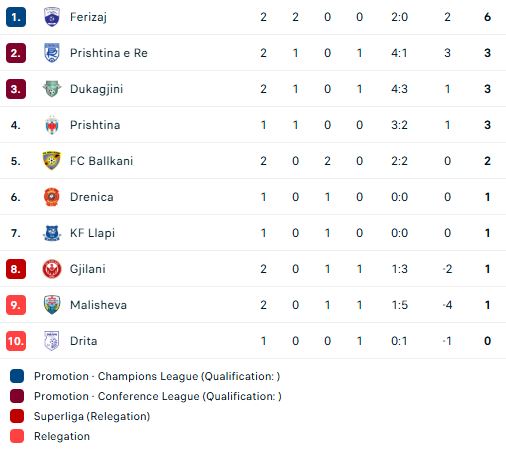Image resolution: width=506 pixels, height=454 pixels.
Task: Click the blue rank 1 position badge
Action: tap(16, 17)
